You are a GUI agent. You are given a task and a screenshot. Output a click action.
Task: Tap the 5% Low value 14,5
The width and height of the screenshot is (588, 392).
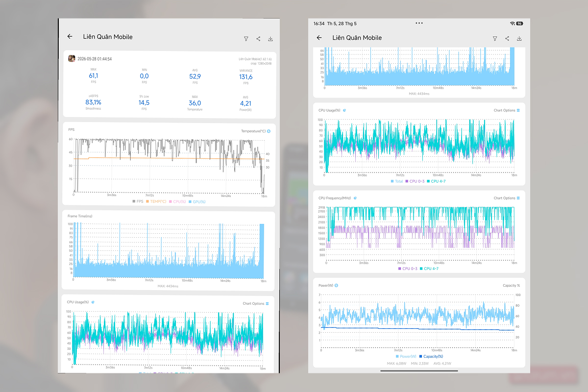pyautogui.click(x=144, y=102)
